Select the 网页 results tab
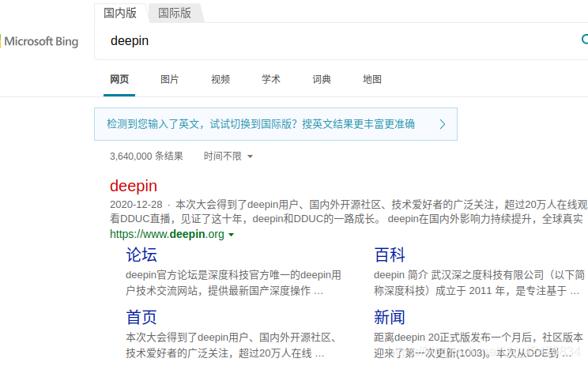588x366 pixels. coord(119,80)
